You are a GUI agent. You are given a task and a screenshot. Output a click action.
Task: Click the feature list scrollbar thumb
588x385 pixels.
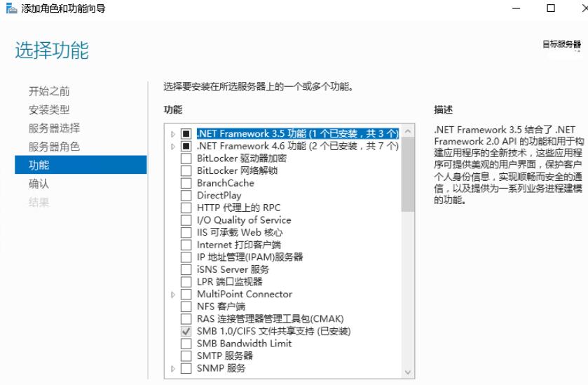[x=408, y=175]
